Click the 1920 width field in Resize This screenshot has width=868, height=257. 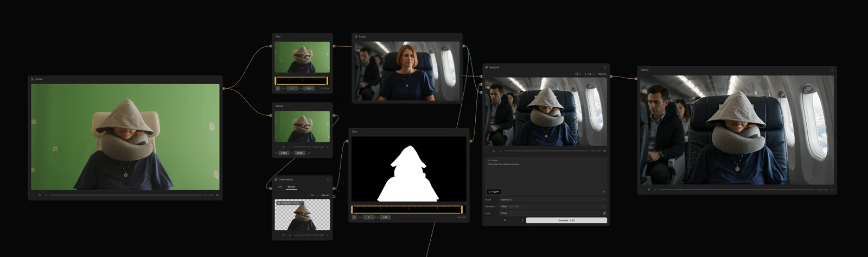point(284,153)
